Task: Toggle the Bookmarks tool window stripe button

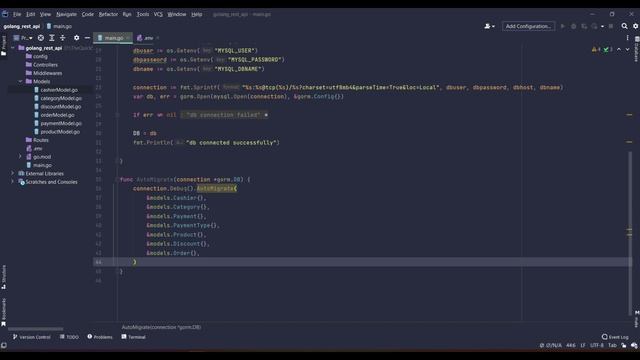Action: [4, 312]
